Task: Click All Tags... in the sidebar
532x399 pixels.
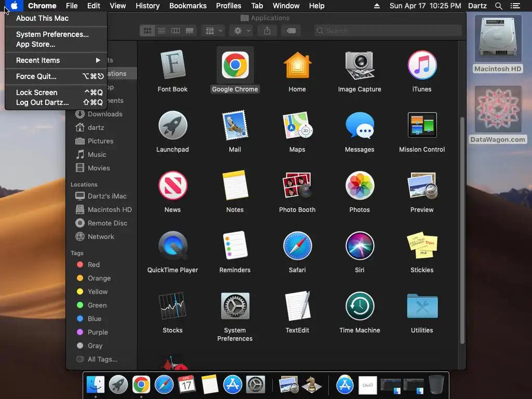Action: [102, 360]
